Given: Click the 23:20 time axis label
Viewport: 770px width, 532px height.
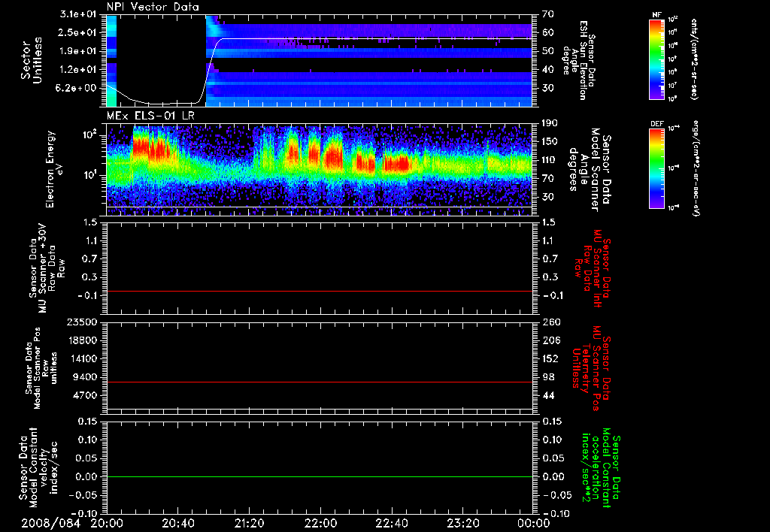Looking at the screenshot, I should (x=462, y=522).
